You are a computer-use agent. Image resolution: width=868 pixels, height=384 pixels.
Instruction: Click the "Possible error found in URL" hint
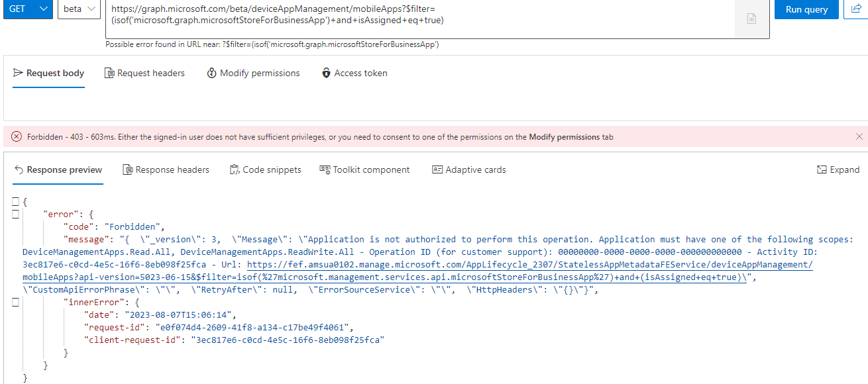(x=272, y=44)
